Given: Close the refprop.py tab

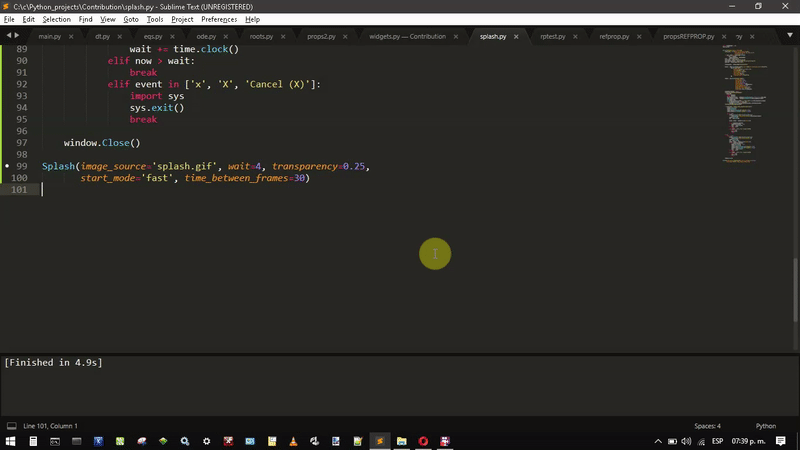Looking at the screenshot, I should [x=639, y=37].
